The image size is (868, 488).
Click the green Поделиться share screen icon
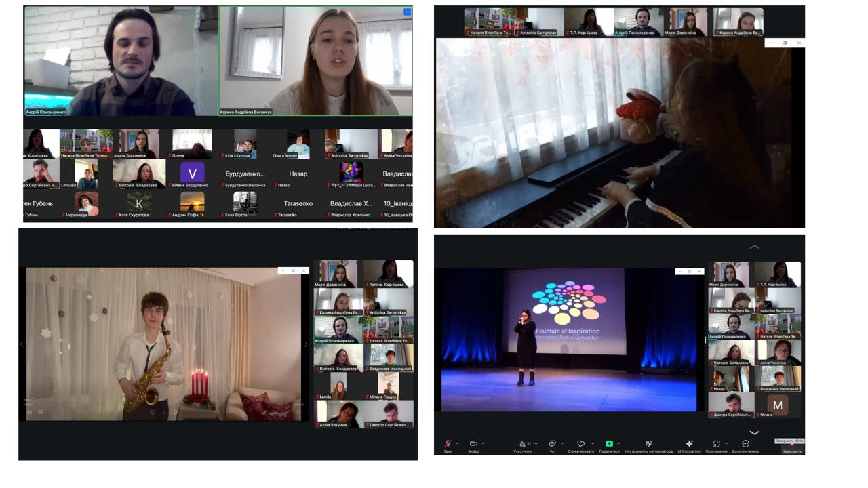point(609,444)
